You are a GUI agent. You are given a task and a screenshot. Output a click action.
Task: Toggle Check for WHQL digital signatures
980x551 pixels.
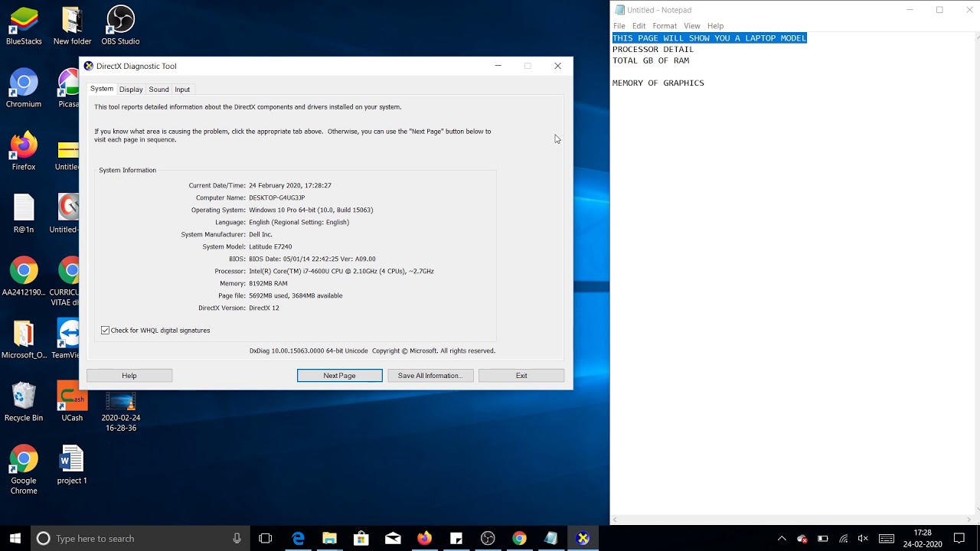(105, 331)
